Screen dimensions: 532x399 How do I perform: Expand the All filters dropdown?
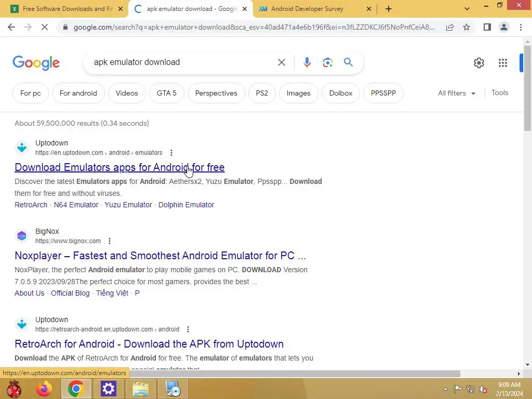tap(456, 93)
